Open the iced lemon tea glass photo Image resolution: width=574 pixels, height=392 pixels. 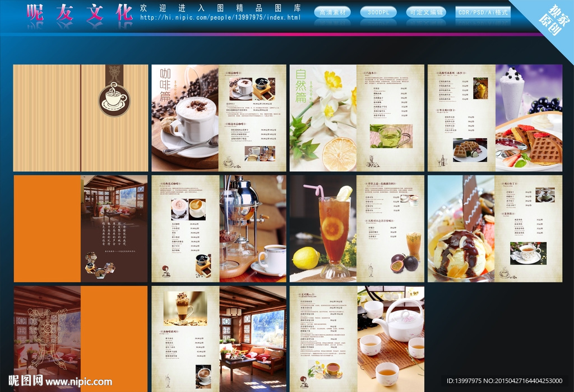click(x=323, y=228)
